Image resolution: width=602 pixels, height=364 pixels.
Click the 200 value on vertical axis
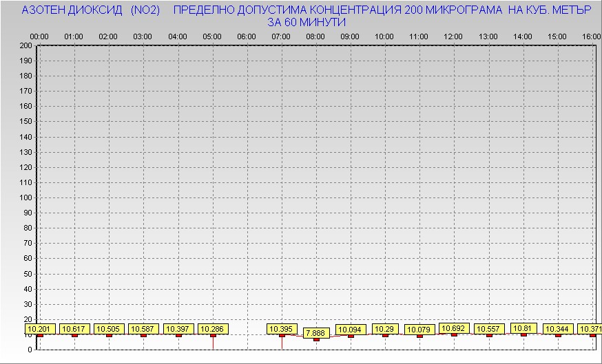point(26,46)
